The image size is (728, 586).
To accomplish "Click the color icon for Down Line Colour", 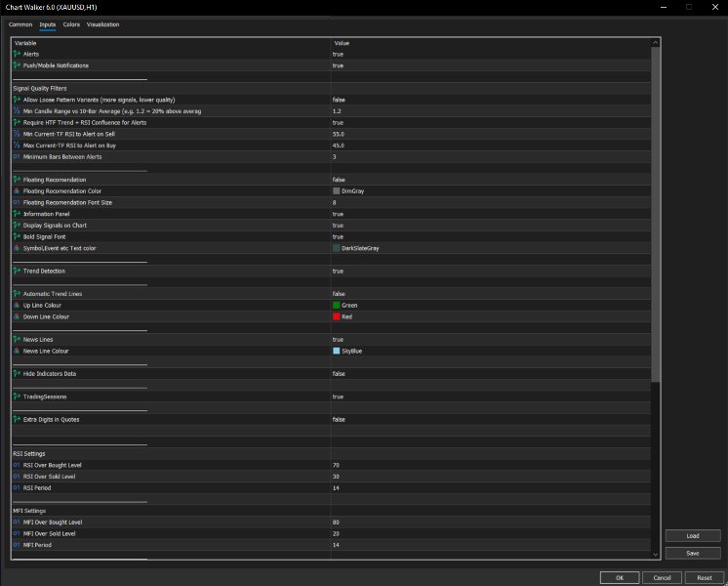I will (x=17, y=316).
